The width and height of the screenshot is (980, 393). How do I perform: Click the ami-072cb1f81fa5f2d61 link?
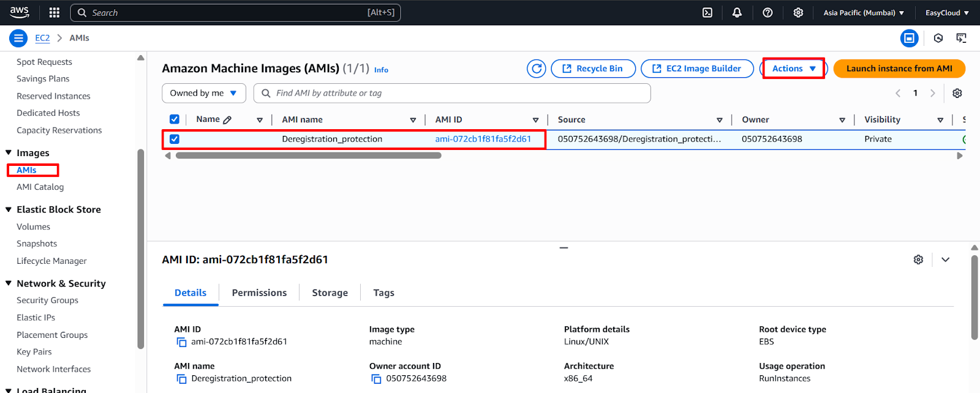[x=483, y=139]
